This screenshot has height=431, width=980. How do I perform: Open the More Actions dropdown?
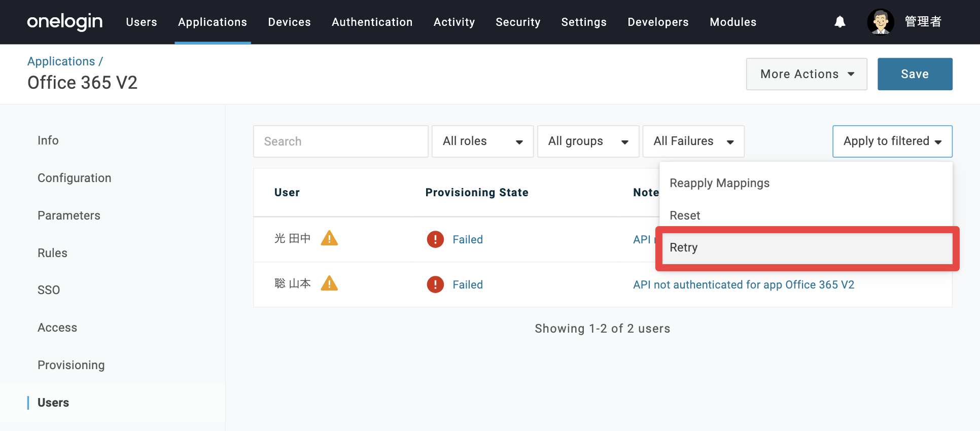point(807,74)
